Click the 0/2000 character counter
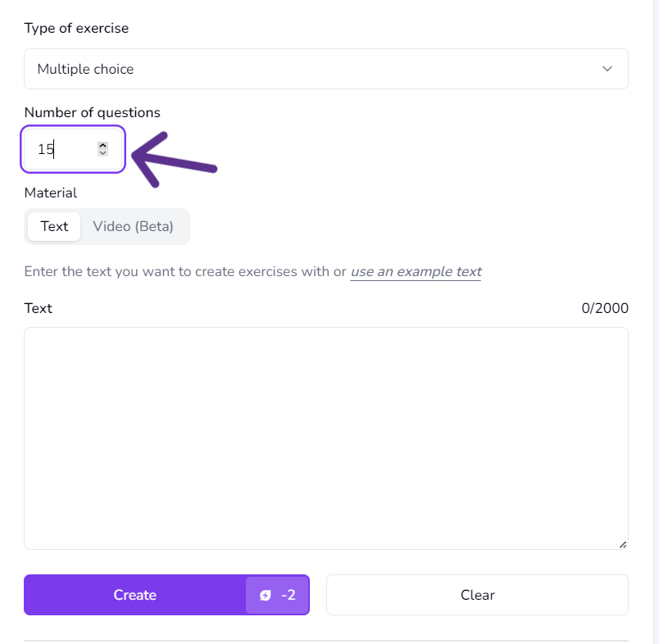The width and height of the screenshot is (659, 644). point(605,308)
